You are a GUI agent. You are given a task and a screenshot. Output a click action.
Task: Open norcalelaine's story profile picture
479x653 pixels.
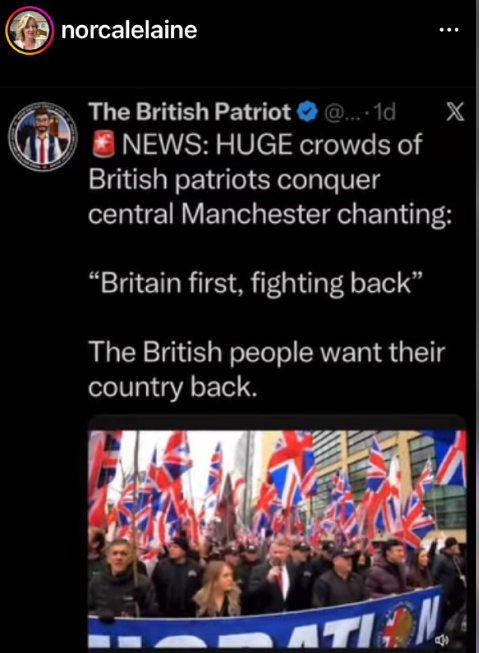(x=29, y=30)
